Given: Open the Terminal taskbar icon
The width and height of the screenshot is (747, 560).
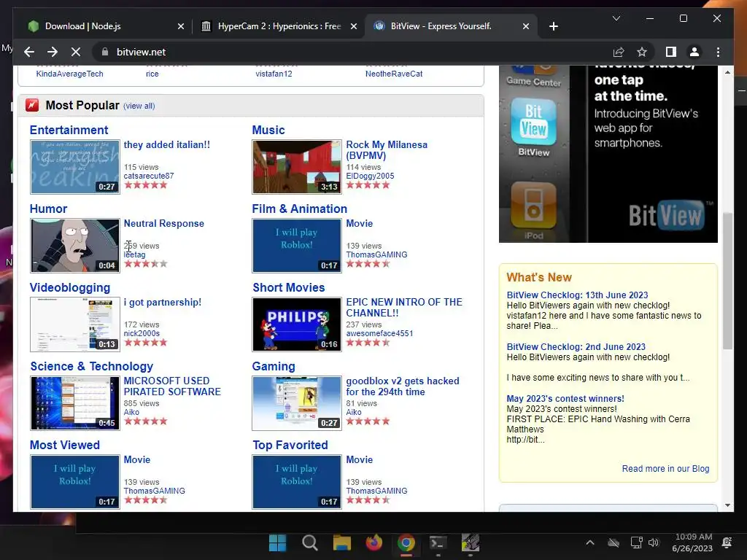Looking at the screenshot, I should (438, 542).
